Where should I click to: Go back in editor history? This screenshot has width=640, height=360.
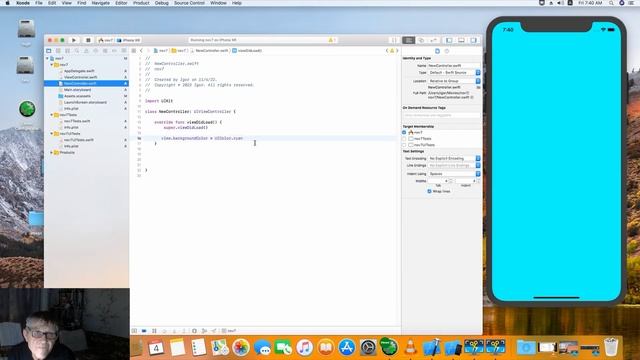pyautogui.click(x=141, y=51)
